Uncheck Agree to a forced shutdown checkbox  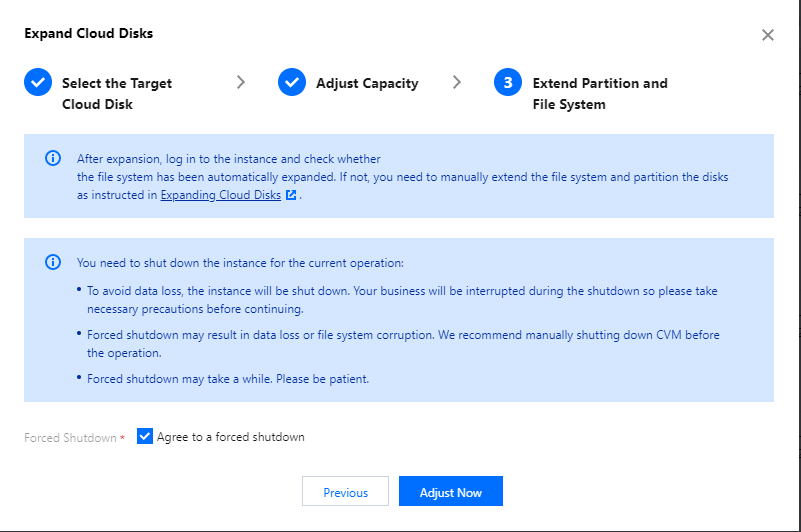pos(145,436)
